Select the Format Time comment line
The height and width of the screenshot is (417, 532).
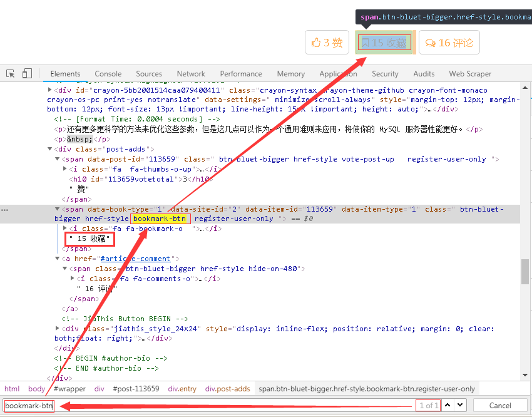tap(137, 119)
